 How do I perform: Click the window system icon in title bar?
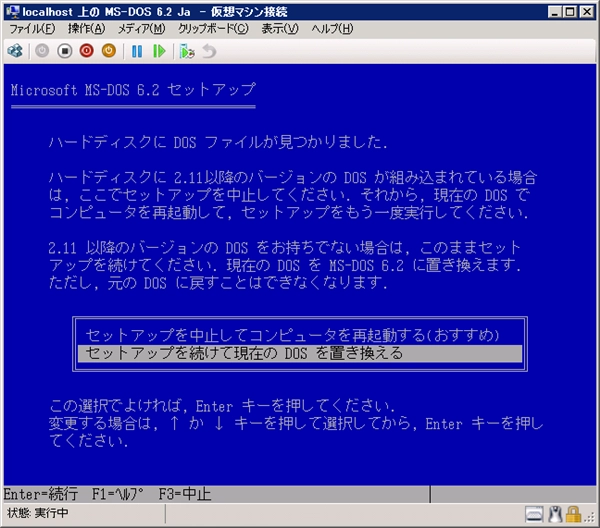(x=12, y=12)
